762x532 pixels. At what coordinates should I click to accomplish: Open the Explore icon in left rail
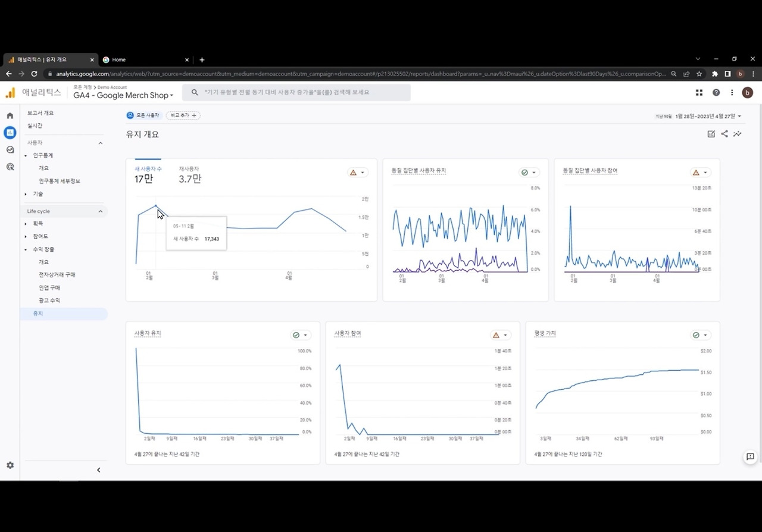pyautogui.click(x=10, y=150)
